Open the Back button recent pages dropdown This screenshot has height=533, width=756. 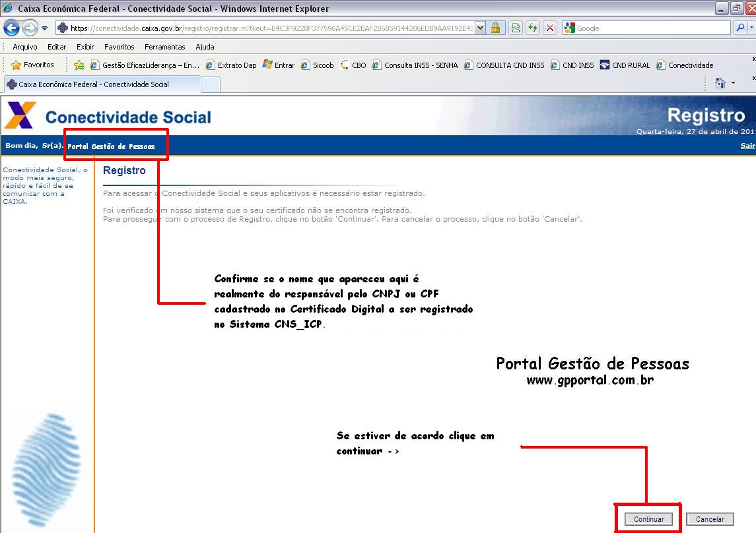click(44, 28)
